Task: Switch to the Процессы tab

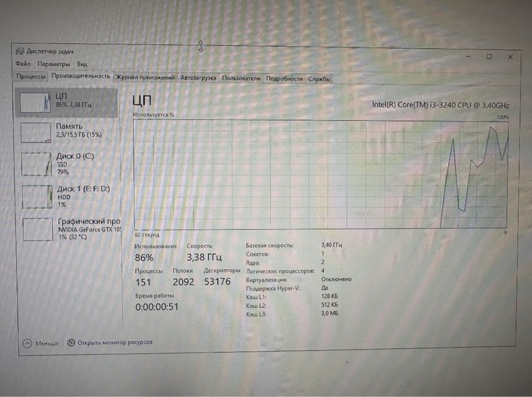Action: coord(31,77)
